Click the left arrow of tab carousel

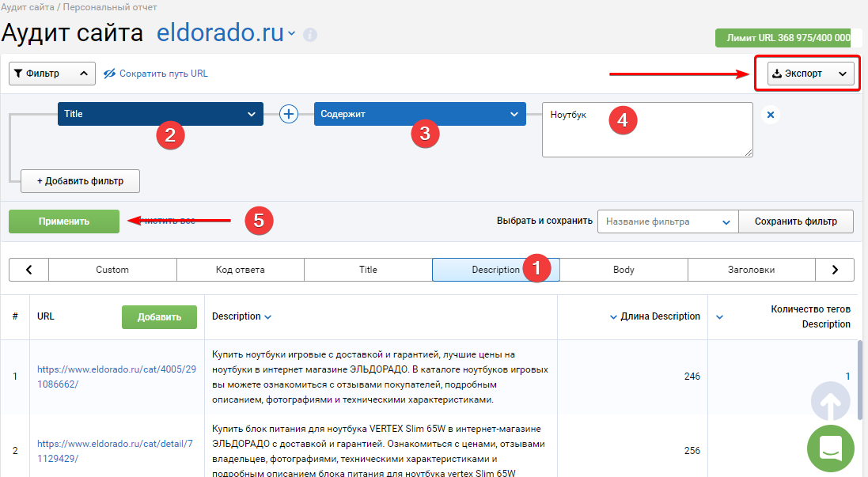(28, 270)
